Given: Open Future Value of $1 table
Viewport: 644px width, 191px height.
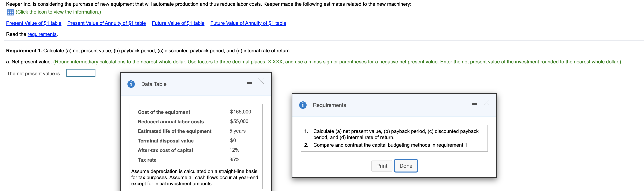Looking at the screenshot, I should 178,23.
